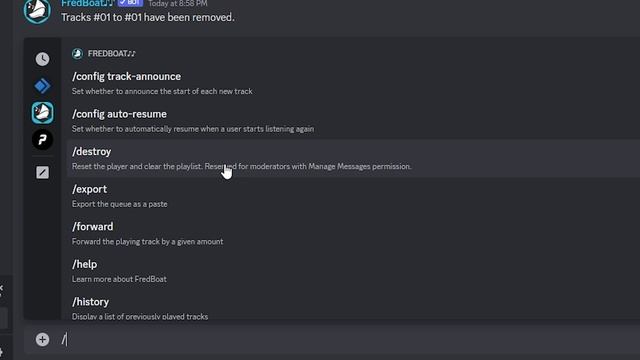Open built-in commands slash icon
Image resolution: width=640 pixels, height=360 pixels.
click(42, 172)
